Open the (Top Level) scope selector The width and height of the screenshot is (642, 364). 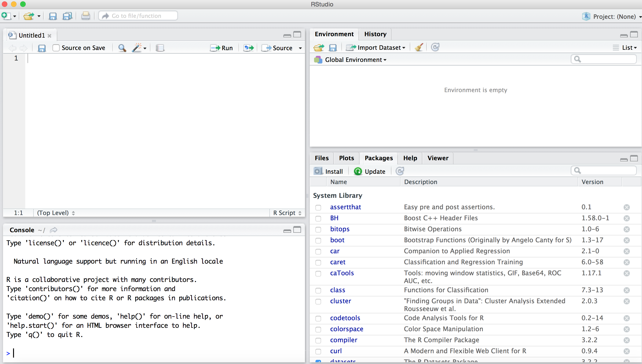[x=56, y=213]
